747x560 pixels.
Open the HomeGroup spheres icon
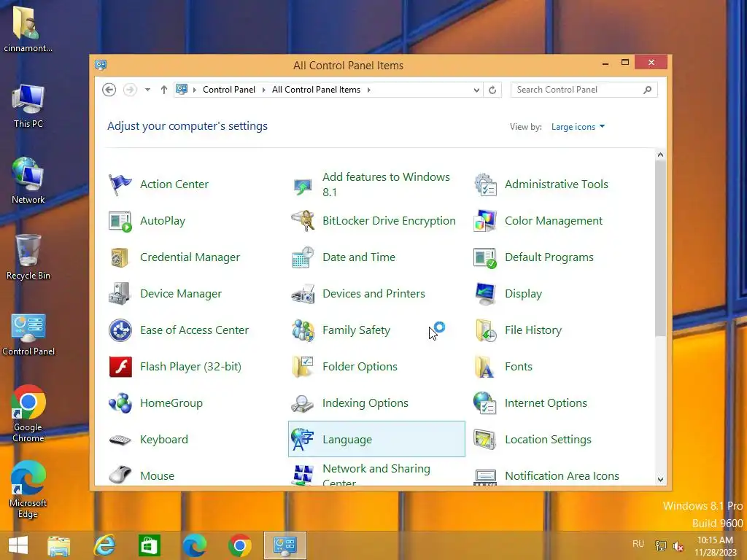pos(120,403)
